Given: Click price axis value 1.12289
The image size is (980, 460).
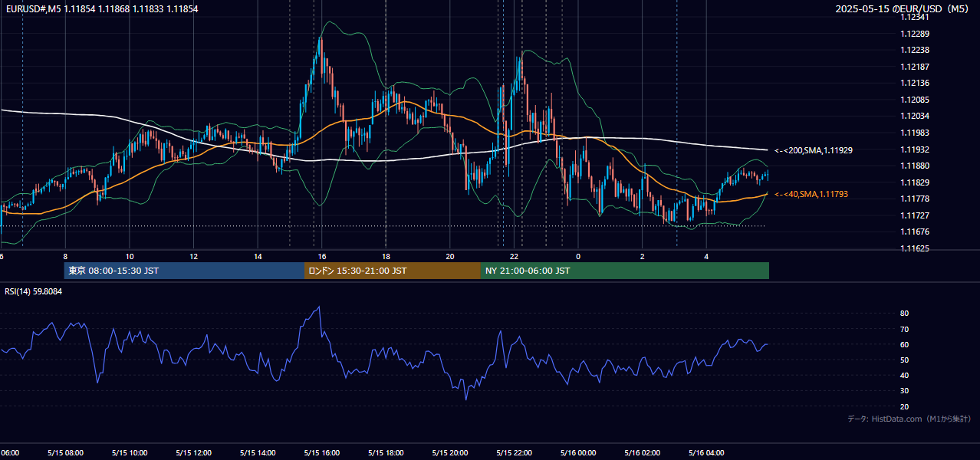Looking at the screenshot, I should (x=916, y=34).
